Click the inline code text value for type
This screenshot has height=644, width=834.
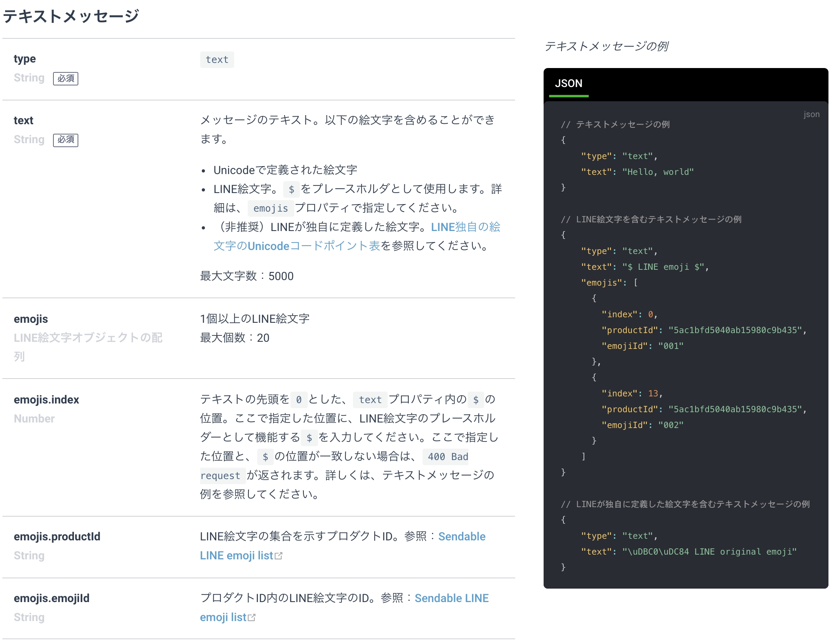pyautogui.click(x=217, y=60)
